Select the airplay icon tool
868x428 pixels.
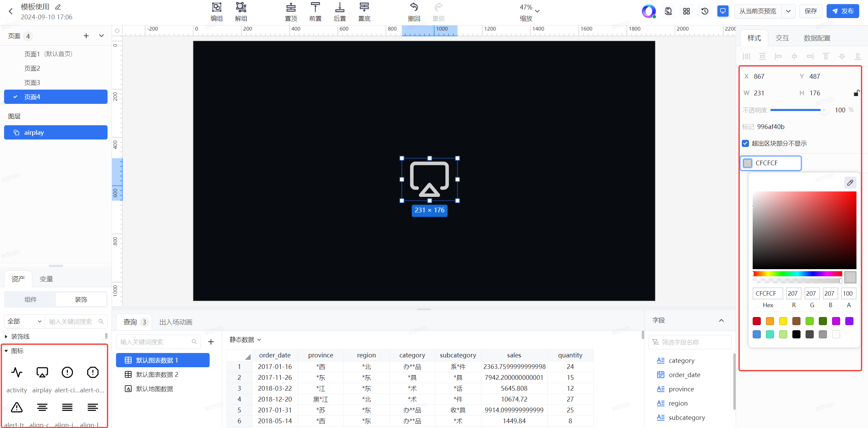coord(42,372)
